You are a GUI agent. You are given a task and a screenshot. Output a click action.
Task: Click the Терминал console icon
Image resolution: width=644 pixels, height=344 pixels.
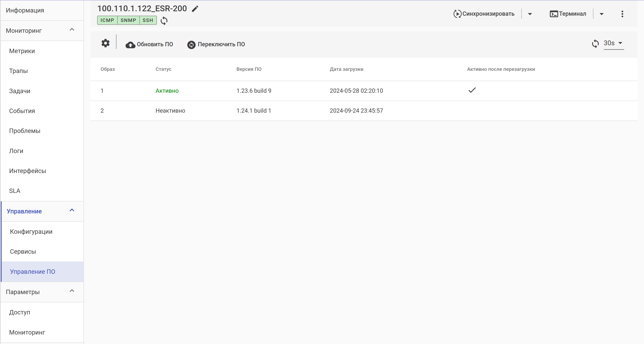pyautogui.click(x=553, y=14)
